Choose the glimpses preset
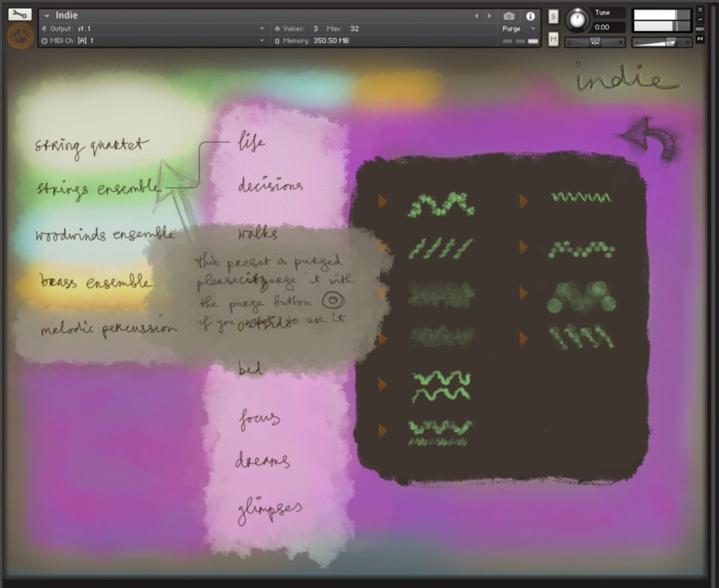This screenshot has height=588, width=719. [269, 507]
